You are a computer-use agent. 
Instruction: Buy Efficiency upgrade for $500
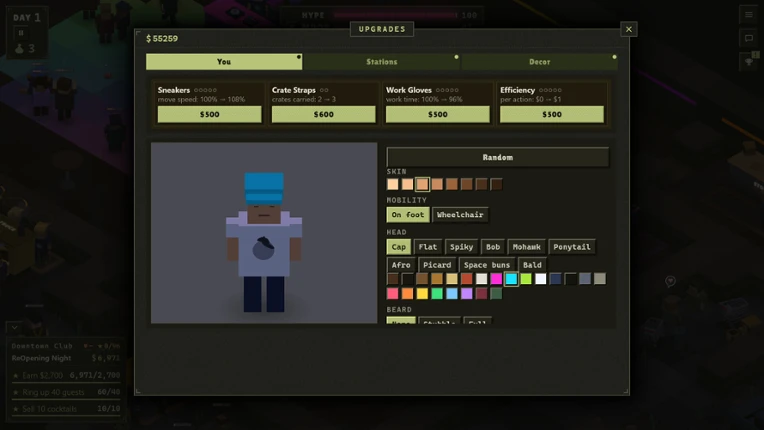(x=552, y=114)
